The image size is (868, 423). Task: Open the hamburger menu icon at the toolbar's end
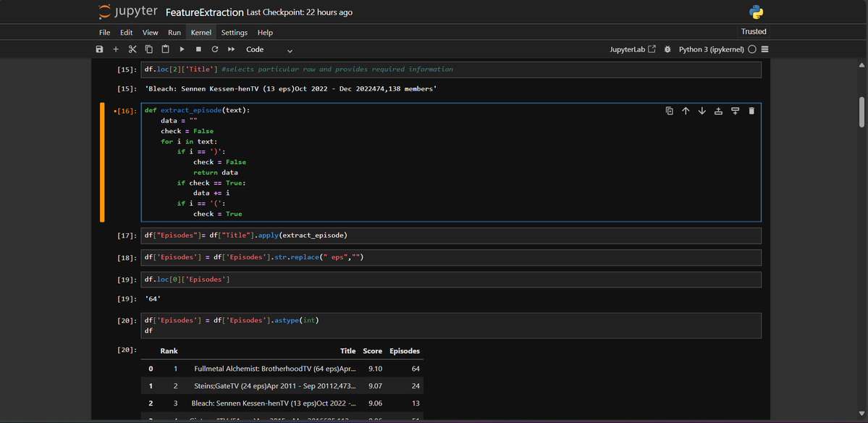(x=765, y=49)
